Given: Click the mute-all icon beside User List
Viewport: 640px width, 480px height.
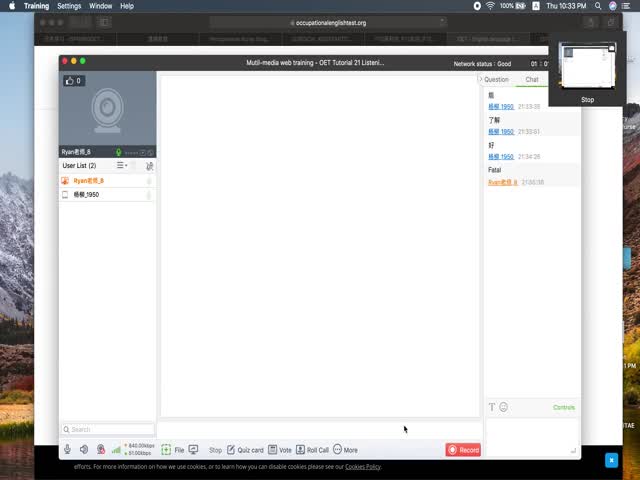Looking at the screenshot, I should [x=149, y=165].
